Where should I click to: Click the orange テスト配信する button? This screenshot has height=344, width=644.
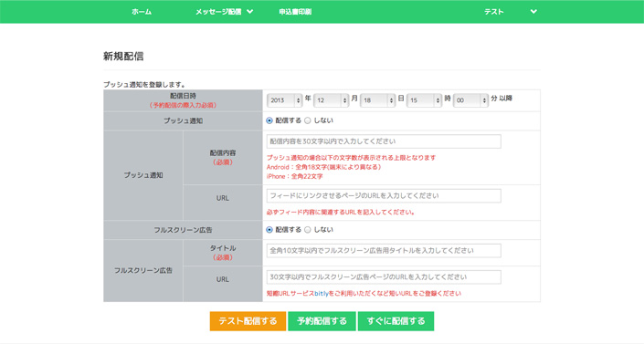[x=248, y=321]
